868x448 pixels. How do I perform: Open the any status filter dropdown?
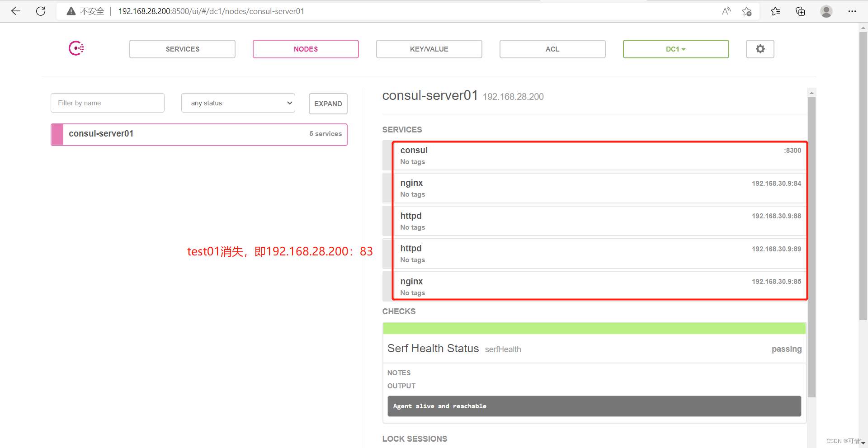pyautogui.click(x=238, y=103)
